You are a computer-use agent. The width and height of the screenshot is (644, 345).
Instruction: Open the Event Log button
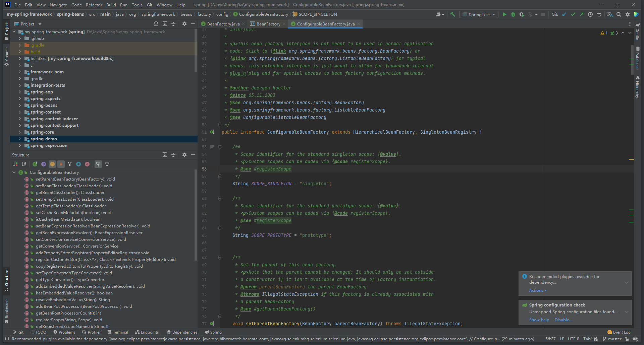pos(619,332)
